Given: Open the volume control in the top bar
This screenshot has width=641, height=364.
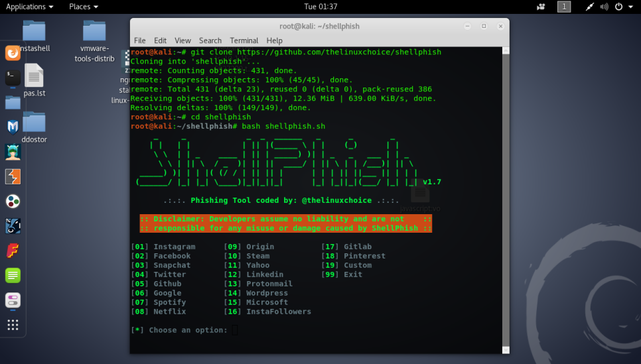Looking at the screenshot, I should pyautogui.click(x=604, y=7).
